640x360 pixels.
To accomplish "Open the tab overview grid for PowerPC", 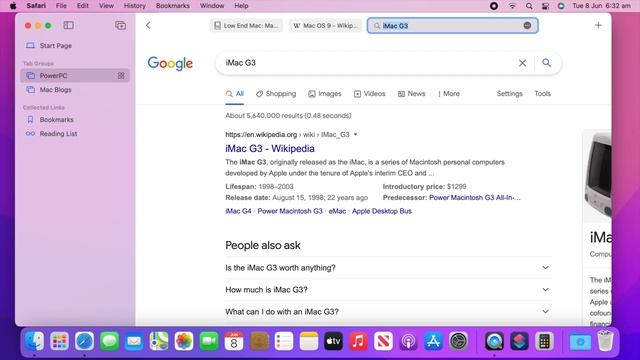I will pyautogui.click(x=121, y=76).
